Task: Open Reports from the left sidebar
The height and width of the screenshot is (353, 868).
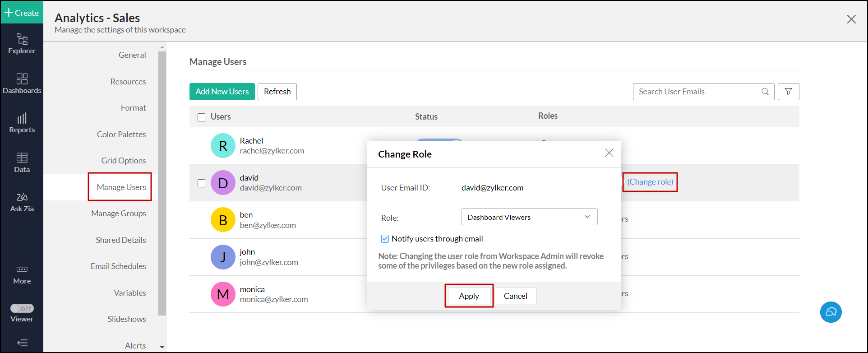Action: coord(22,123)
